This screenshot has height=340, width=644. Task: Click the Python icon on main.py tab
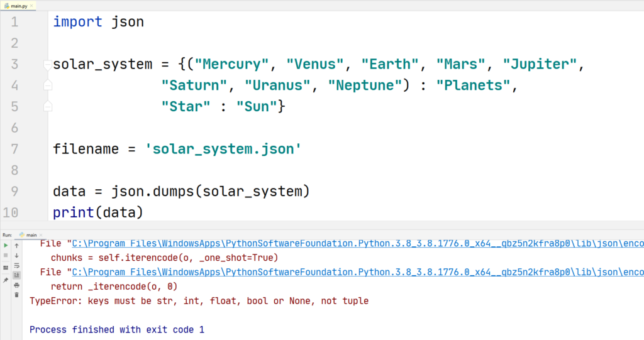pyautogui.click(x=6, y=6)
